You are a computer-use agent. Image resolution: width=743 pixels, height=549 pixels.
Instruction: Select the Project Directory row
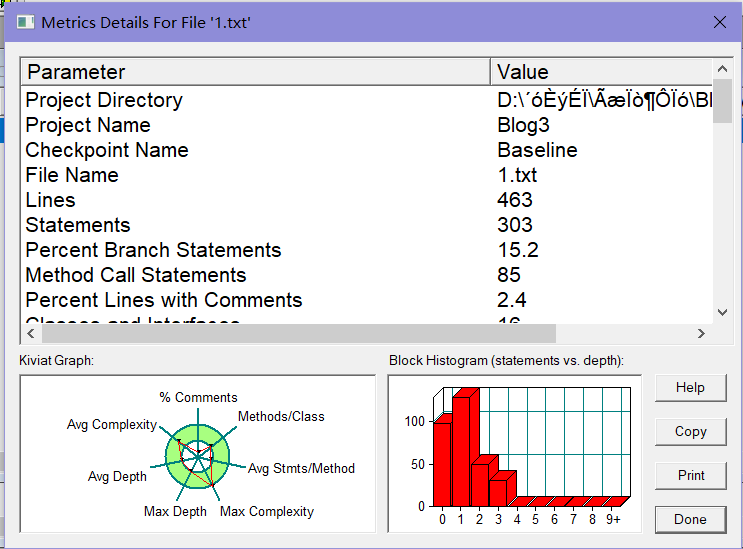pos(367,100)
